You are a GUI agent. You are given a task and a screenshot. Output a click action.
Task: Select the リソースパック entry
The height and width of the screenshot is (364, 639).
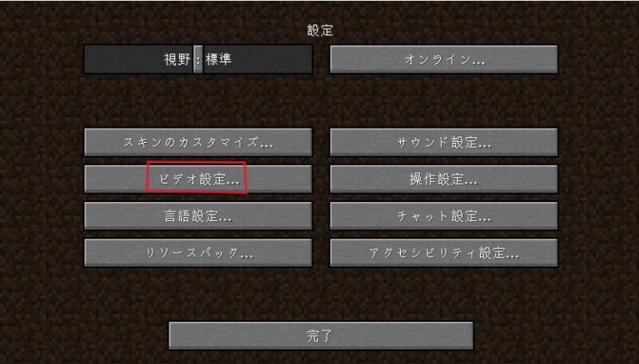pos(198,253)
